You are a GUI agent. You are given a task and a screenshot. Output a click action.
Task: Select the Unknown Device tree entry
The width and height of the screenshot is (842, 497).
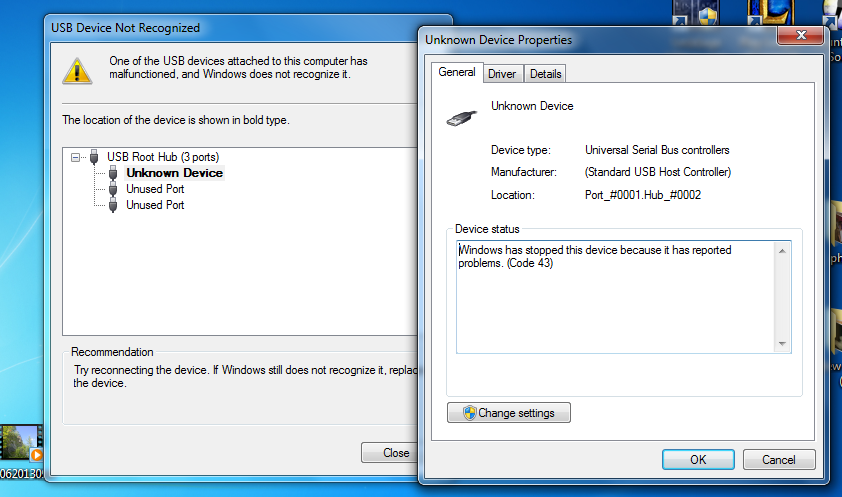175,173
